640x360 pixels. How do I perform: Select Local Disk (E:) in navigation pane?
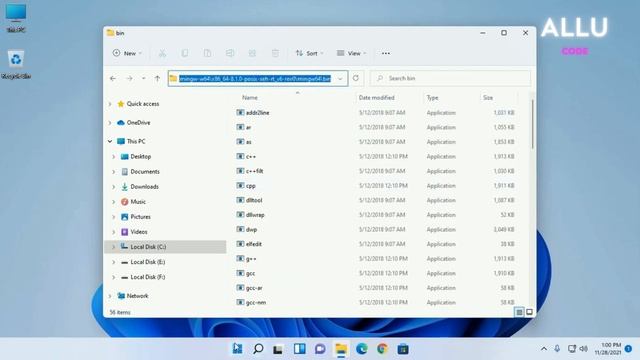click(147, 262)
